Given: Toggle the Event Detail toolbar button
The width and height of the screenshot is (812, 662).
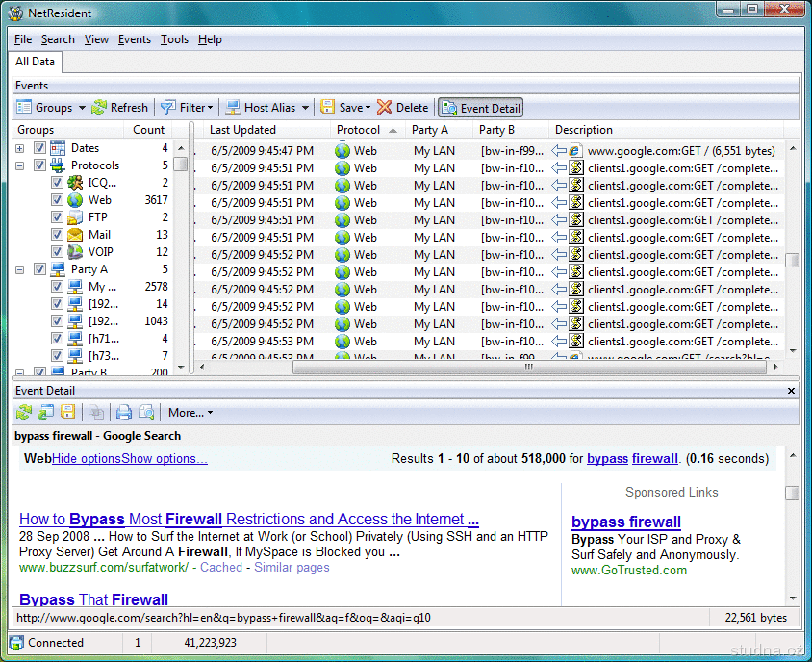Looking at the screenshot, I should [x=481, y=108].
